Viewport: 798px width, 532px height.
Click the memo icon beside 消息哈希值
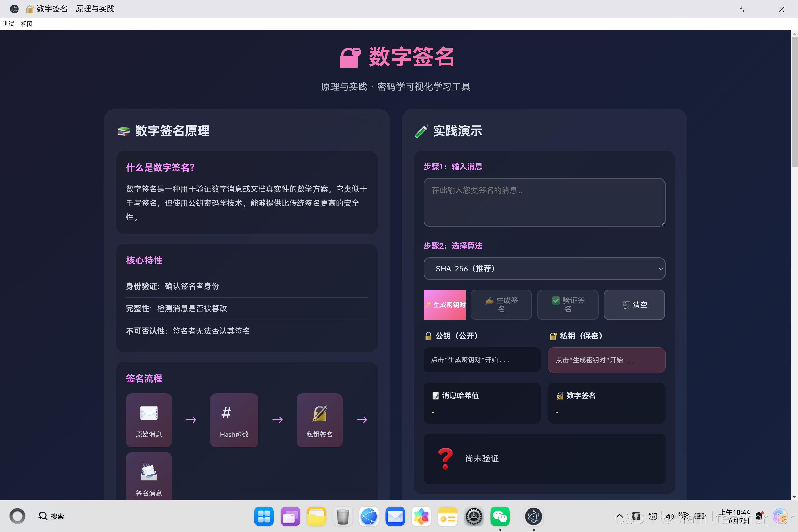435,396
